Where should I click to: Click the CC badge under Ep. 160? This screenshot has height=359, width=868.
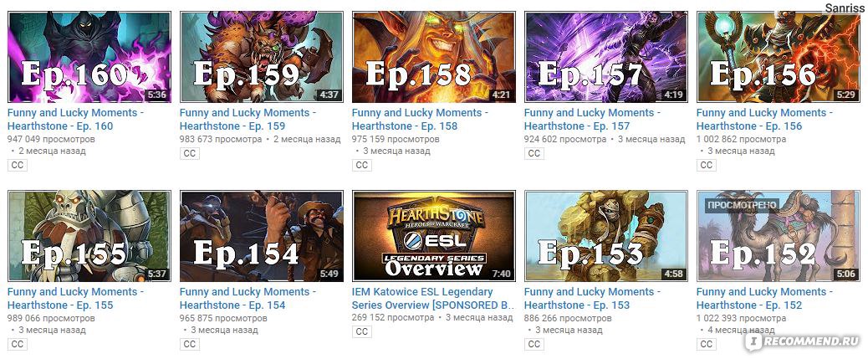(18, 165)
